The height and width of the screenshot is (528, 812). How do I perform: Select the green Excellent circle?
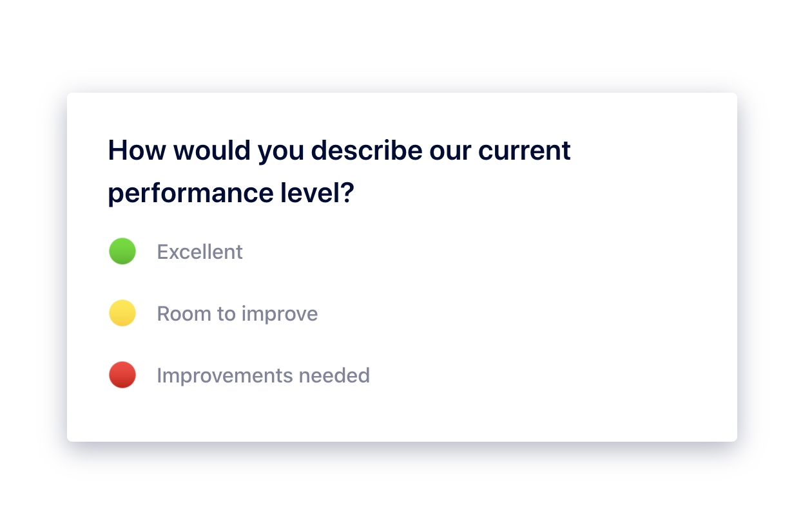pos(122,251)
